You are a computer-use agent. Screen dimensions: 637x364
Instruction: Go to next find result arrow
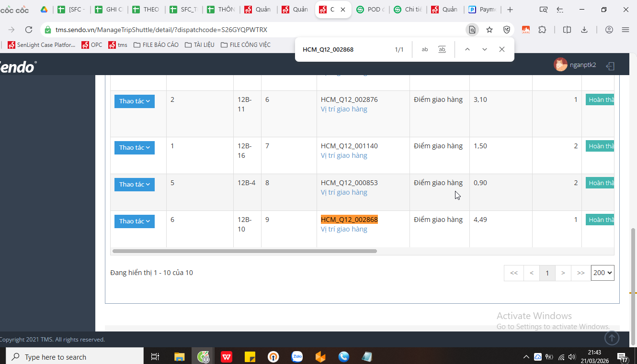click(485, 49)
